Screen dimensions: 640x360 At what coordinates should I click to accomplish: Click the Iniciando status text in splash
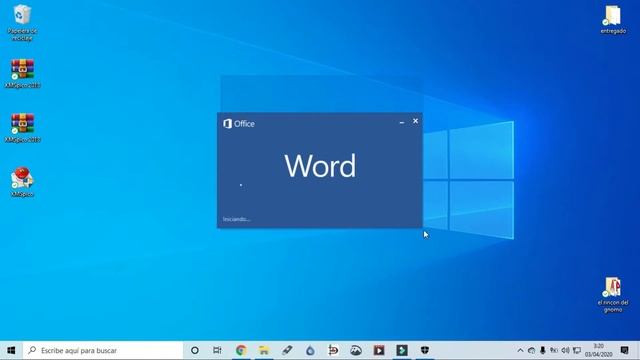[x=236, y=219]
